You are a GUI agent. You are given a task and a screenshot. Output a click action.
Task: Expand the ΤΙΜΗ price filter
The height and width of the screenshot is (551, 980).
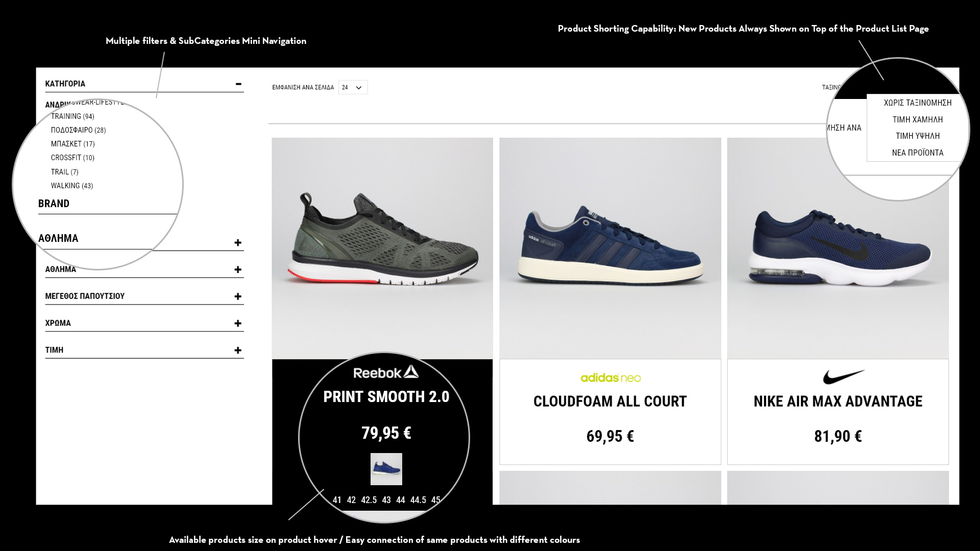(x=238, y=350)
